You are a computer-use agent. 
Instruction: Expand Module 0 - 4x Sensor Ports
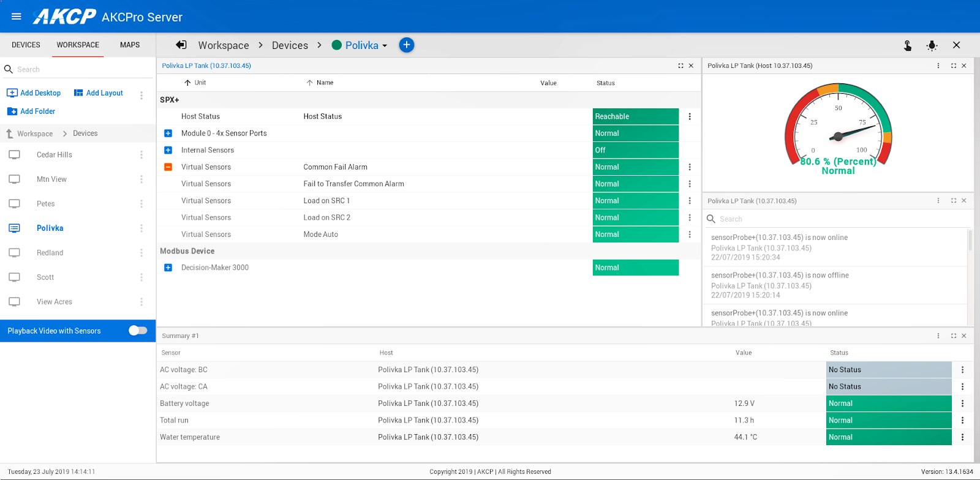pyautogui.click(x=168, y=133)
